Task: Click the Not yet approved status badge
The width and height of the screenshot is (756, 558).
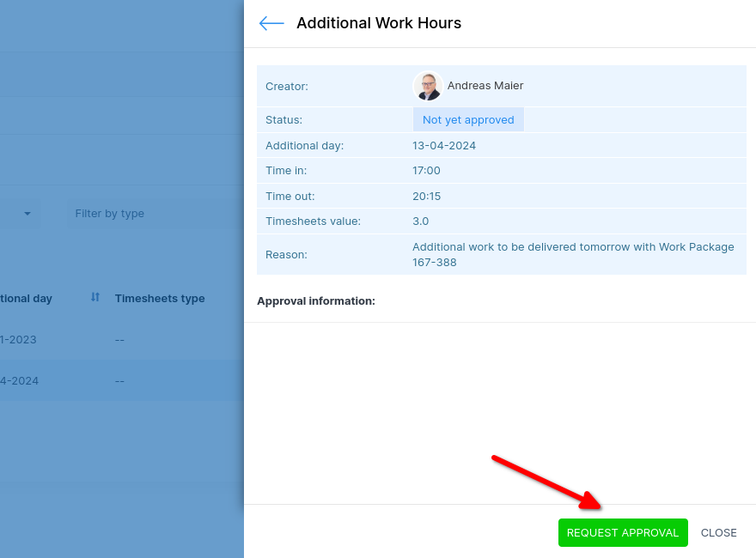Action: 468,120
